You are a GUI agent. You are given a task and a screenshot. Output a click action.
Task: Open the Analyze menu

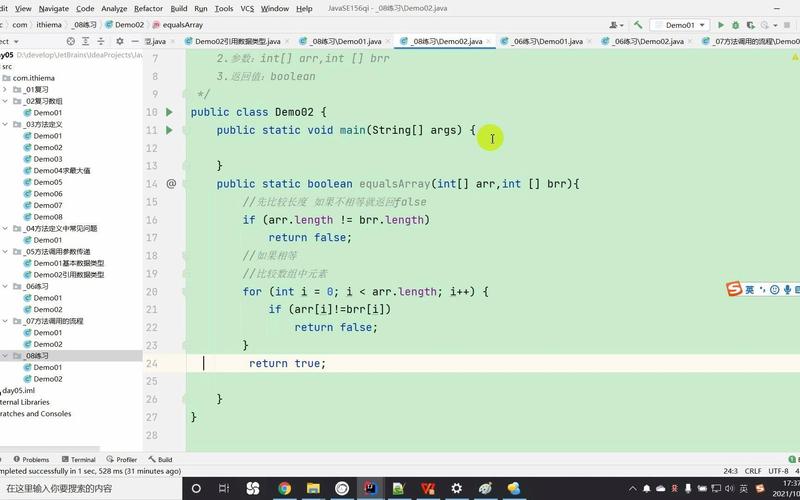point(114,8)
